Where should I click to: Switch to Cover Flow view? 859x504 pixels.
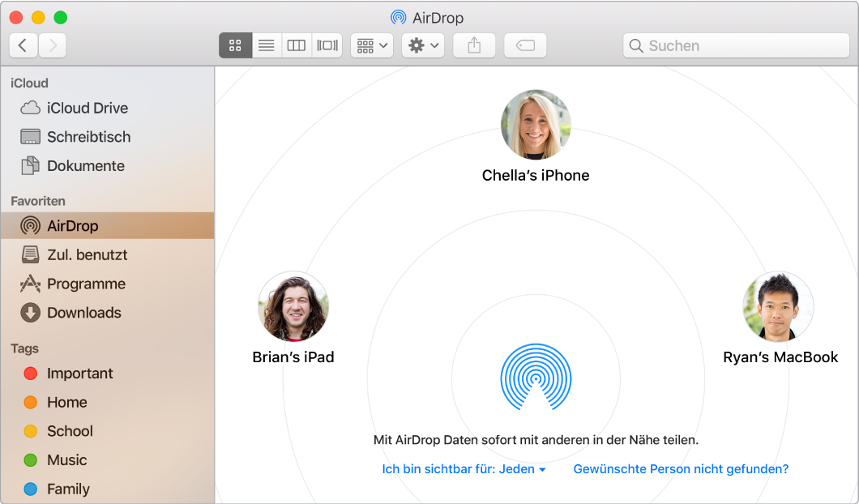point(327,45)
